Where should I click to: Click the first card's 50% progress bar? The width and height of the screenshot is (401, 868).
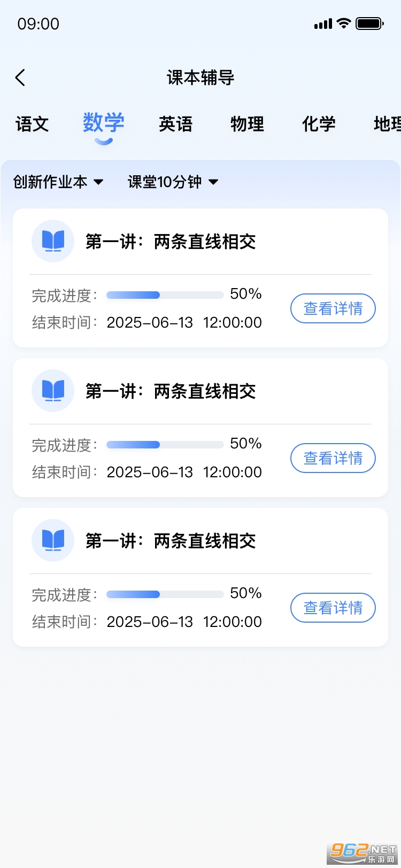click(x=165, y=295)
